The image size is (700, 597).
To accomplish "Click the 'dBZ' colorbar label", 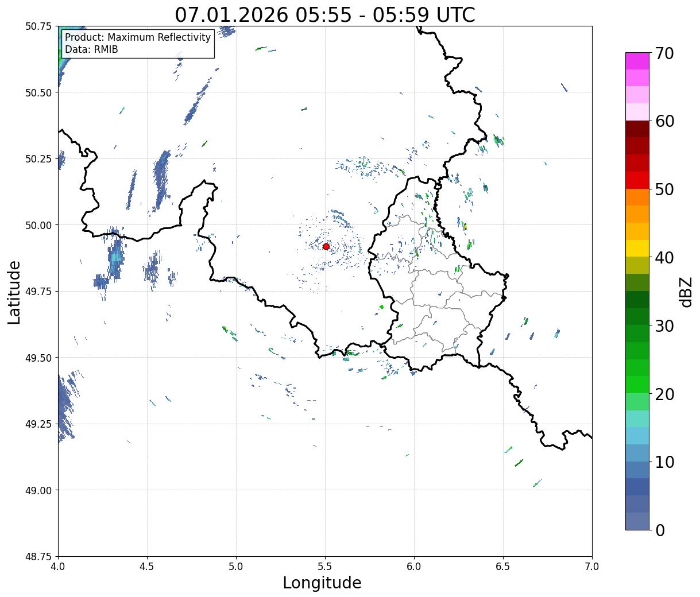I will coord(686,292).
